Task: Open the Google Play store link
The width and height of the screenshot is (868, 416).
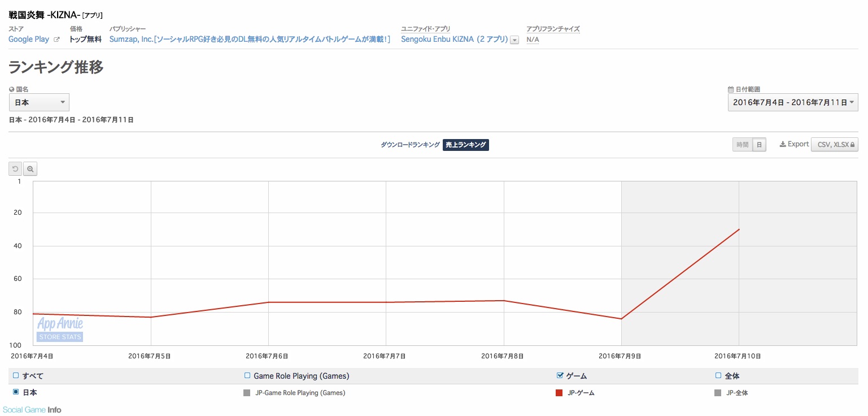Action: 29,40
